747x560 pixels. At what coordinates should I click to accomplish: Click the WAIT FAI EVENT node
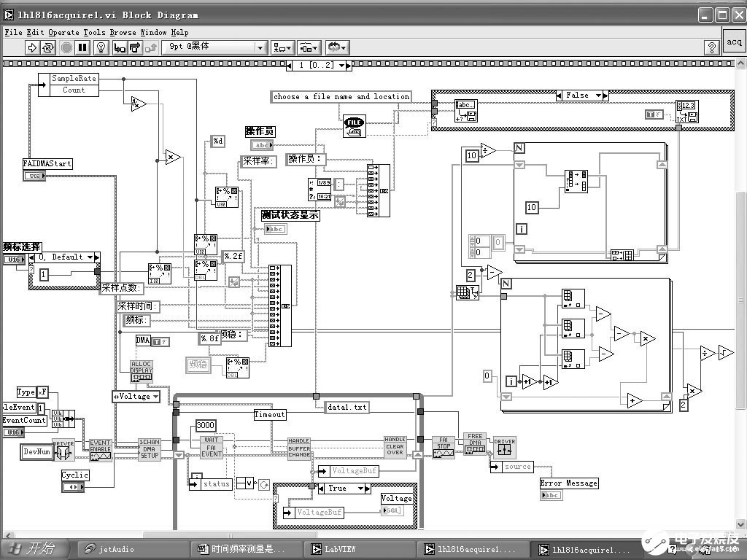coord(211,447)
